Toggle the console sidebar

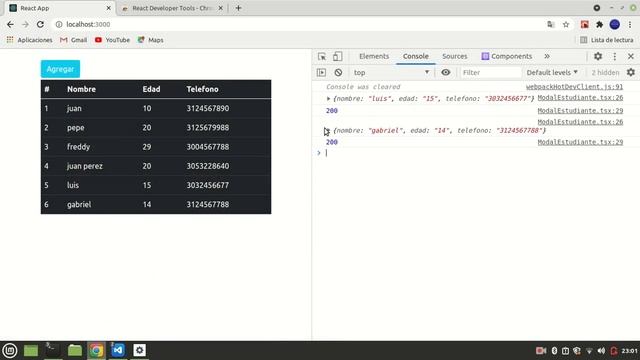322,73
